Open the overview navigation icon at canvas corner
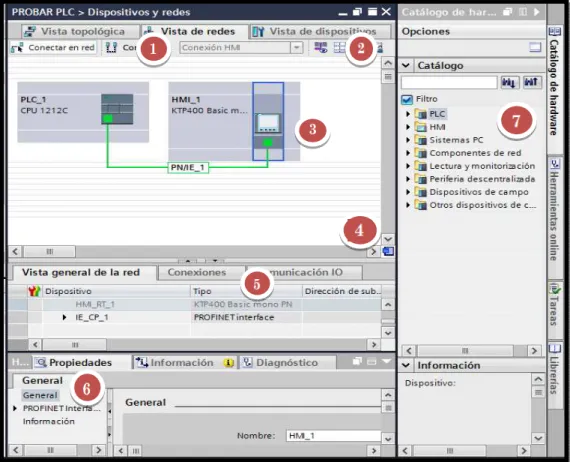 pyautogui.click(x=388, y=252)
